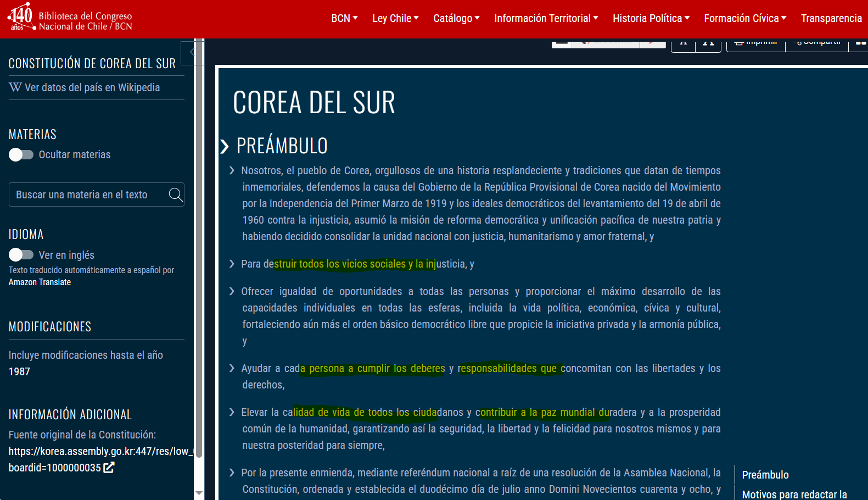Image resolution: width=868 pixels, height=500 pixels.
Task: Jump to Preámbulo in the index panel
Action: pyautogui.click(x=765, y=475)
